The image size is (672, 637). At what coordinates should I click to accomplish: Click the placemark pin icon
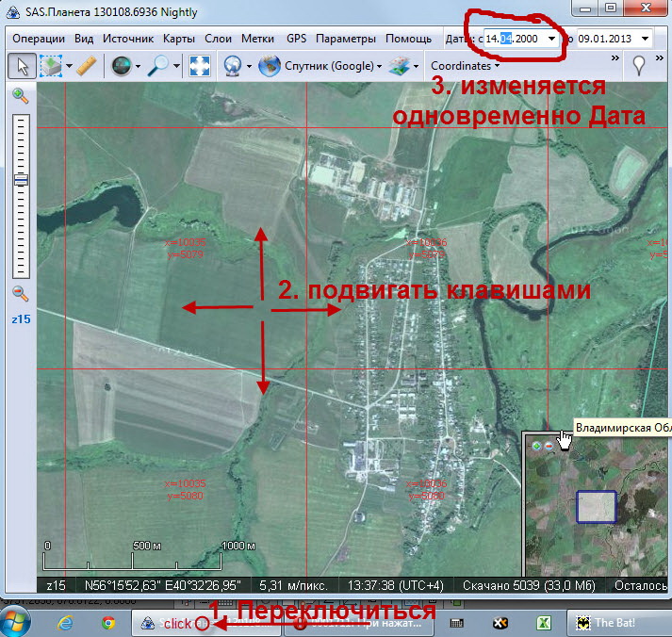click(x=639, y=66)
